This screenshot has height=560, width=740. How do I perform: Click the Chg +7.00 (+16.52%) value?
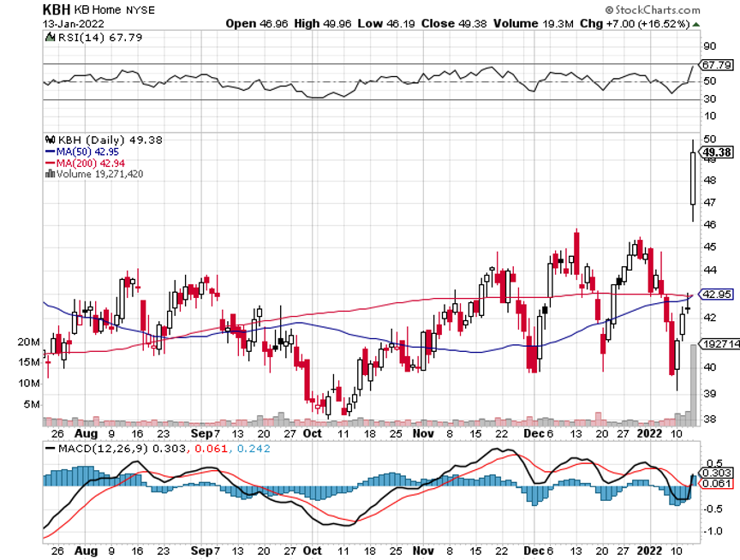pos(635,24)
